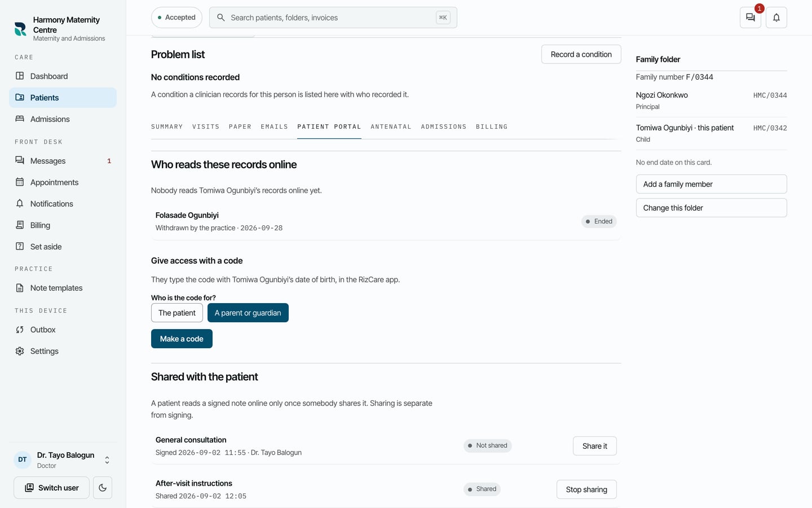Image resolution: width=812 pixels, height=508 pixels.
Task: Open the Billing receipt icon
Action: [20, 225]
